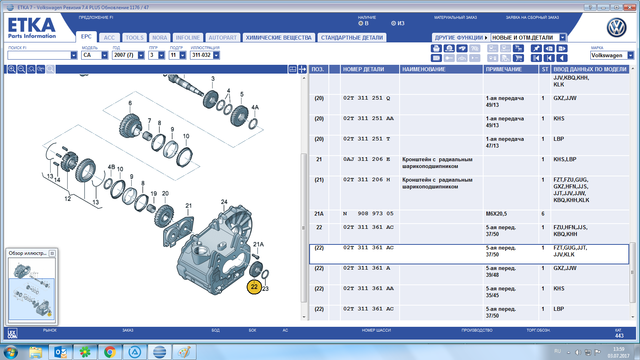Open Paint icon on taskbar
The width and height of the screenshot is (640, 360).
tap(184, 352)
